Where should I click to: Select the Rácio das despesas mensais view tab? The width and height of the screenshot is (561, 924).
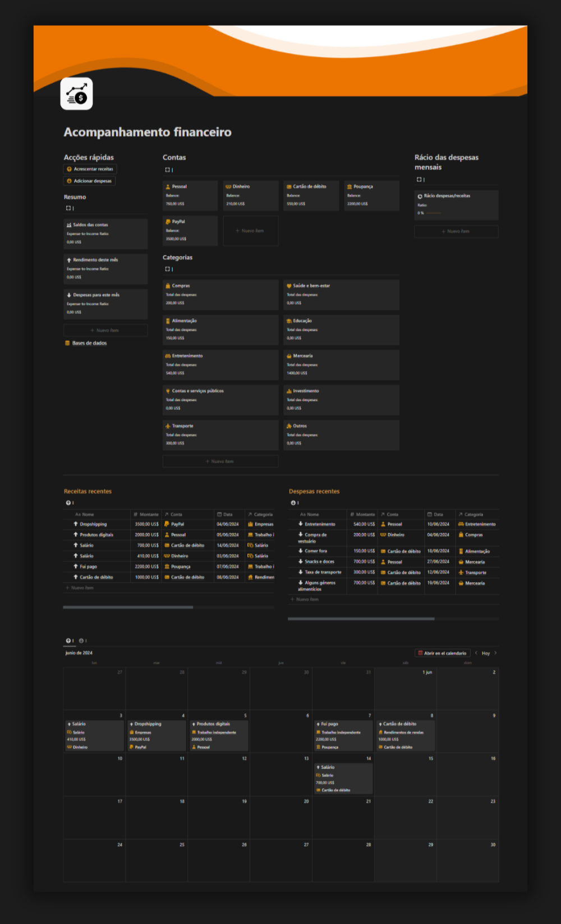click(x=420, y=180)
